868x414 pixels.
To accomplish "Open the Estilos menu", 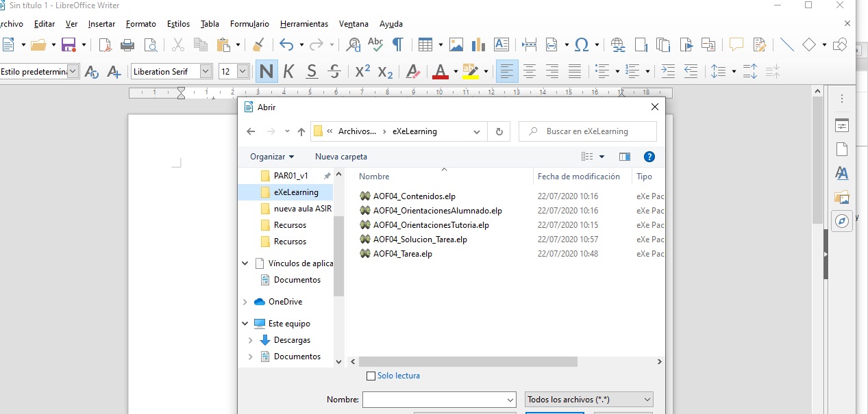I will click(178, 24).
